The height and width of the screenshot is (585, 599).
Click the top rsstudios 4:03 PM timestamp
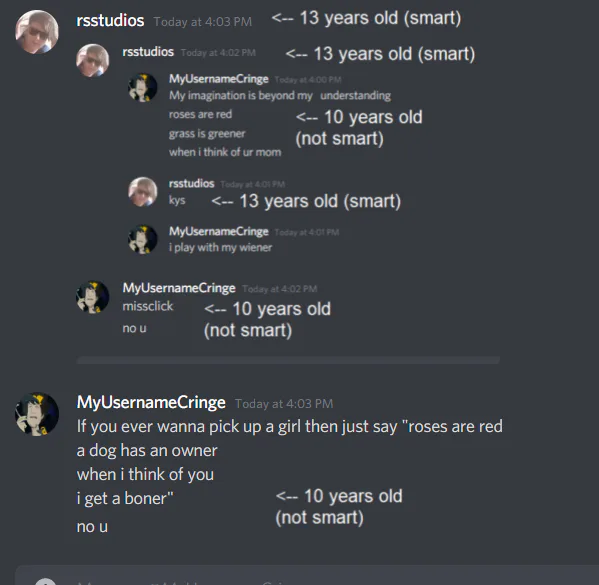(203, 22)
